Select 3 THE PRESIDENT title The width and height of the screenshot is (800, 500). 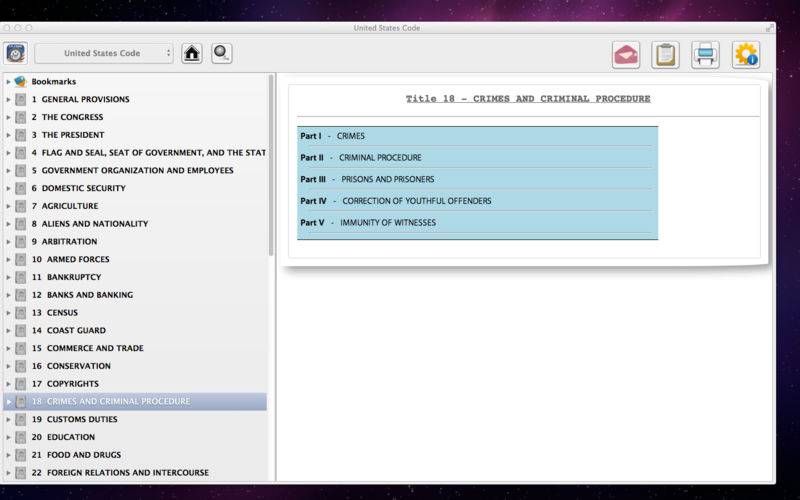(68, 135)
